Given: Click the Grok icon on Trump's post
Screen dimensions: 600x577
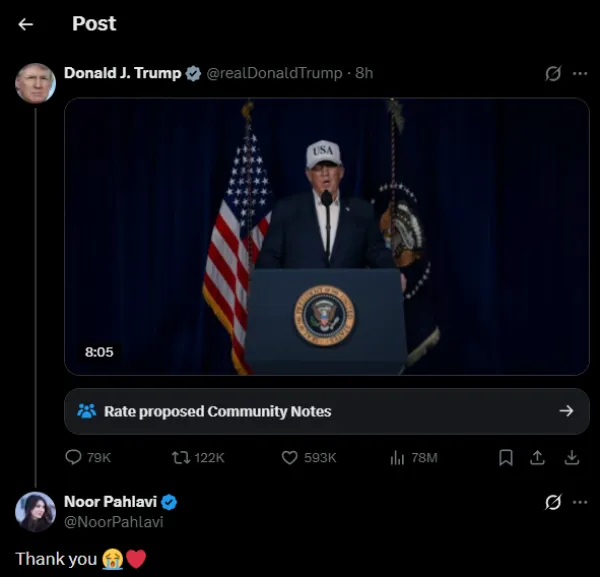Looking at the screenshot, I should [552, 74].
